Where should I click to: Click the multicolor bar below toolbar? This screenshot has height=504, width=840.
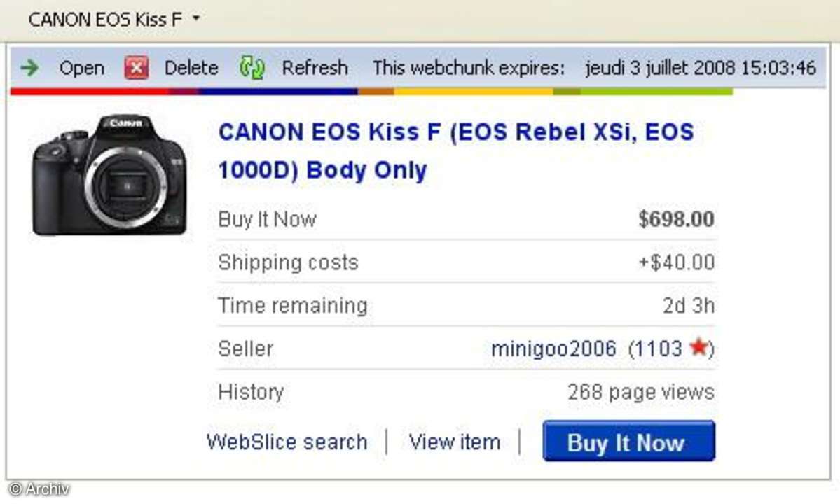pyautogui.click(x=371, y=92)
